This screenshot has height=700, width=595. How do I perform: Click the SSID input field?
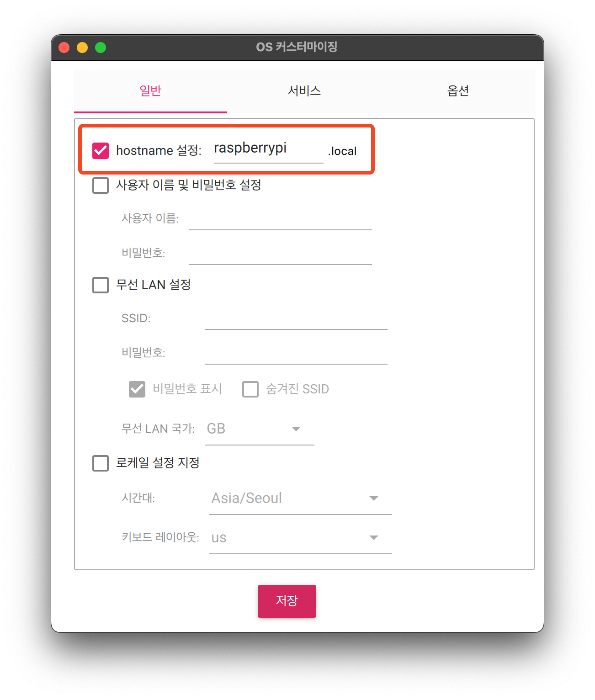click(x=296, y=318)
